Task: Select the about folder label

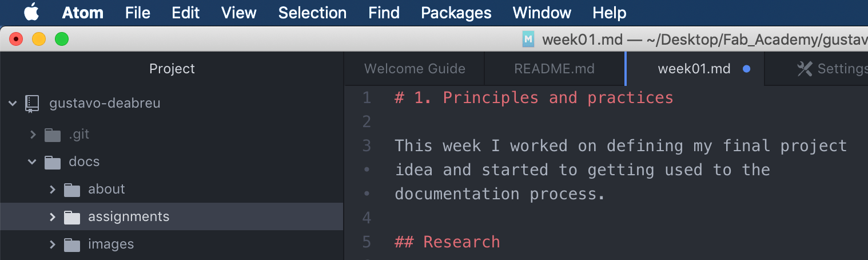Action: click(x=106, y=189)
